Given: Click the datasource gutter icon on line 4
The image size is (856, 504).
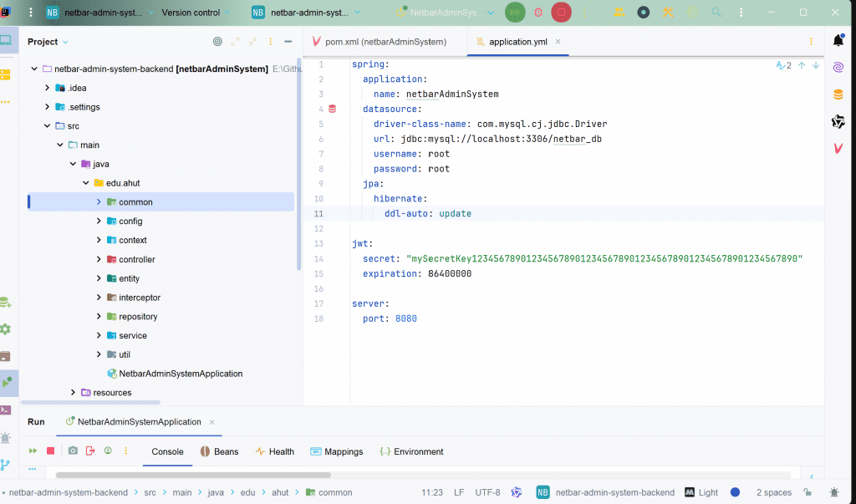Looking at the screenshot, I should [x=332, y=109].
